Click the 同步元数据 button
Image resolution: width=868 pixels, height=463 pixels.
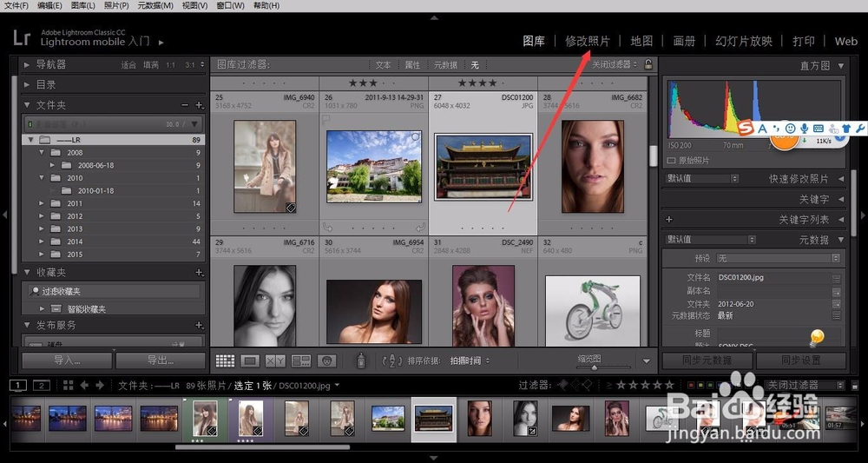[x=707, y=360]
